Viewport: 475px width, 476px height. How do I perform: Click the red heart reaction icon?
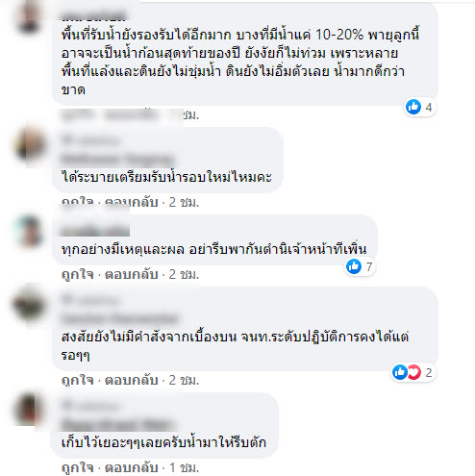(x=413, y=372)
